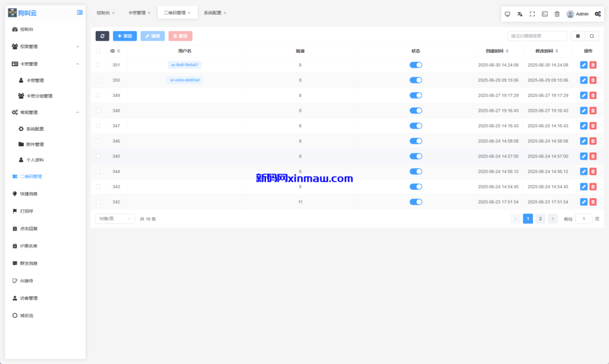Go to page 2 in pagination

(x=540, y=219)
